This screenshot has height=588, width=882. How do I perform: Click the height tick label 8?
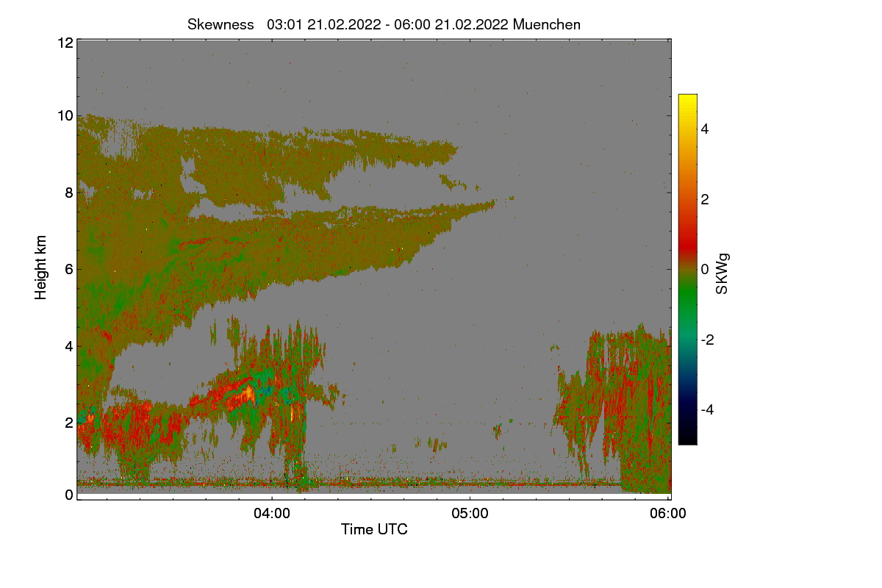pyautogui.click(x=68, y=193)
